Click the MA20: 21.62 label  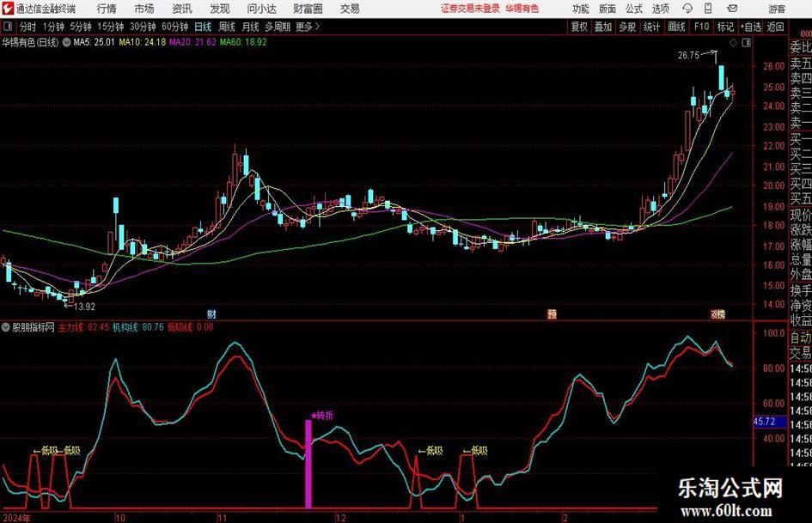pos(192,42)
